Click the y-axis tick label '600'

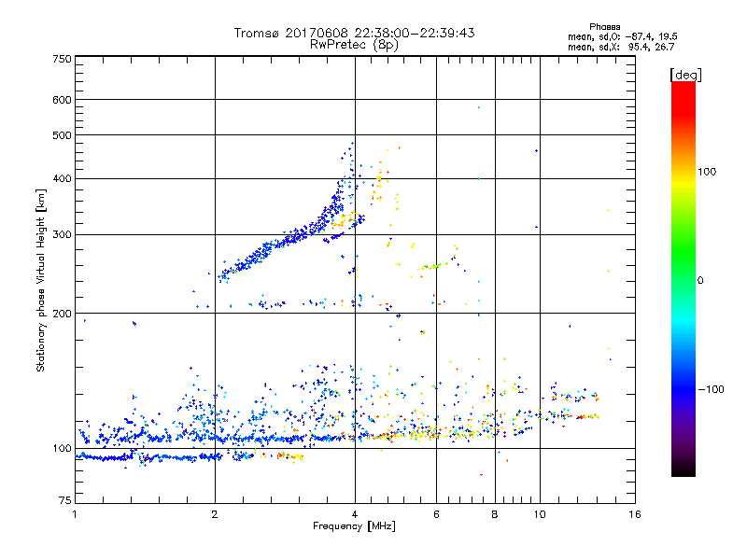tap(63, 100)
